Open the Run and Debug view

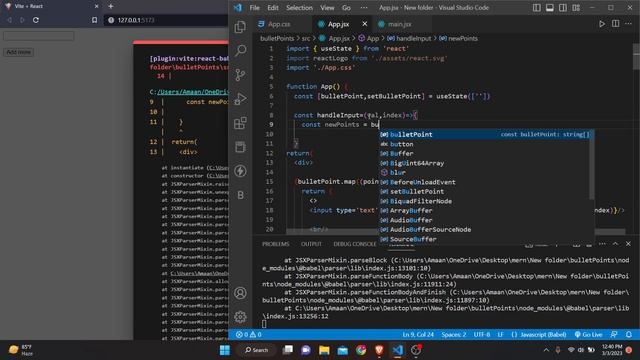click(x=240, y=99)
